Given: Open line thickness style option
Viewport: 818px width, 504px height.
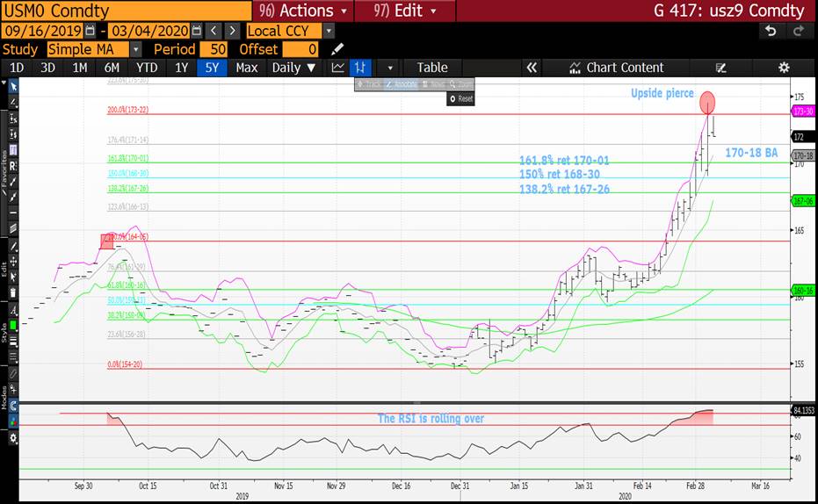Looking at the screenshot, I should click(13, 342).
